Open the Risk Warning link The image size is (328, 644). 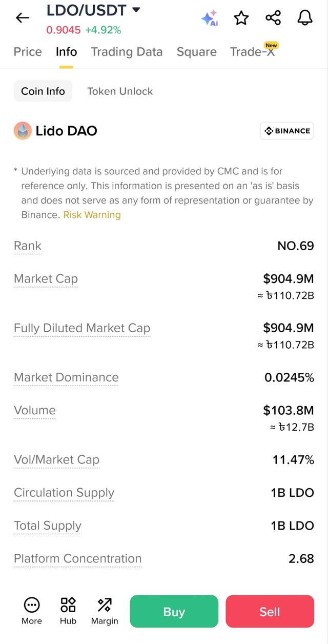(92, 215)
